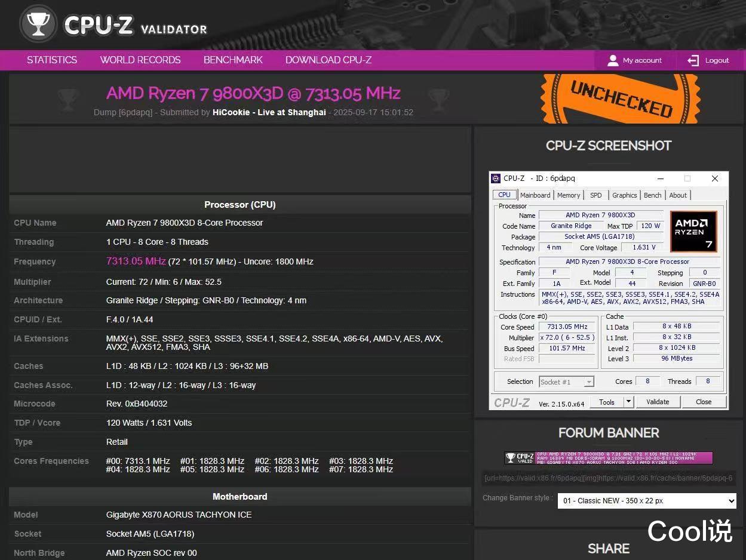Open the STATISTICS menu
The image size is (746, 560).
pos(52,60)
